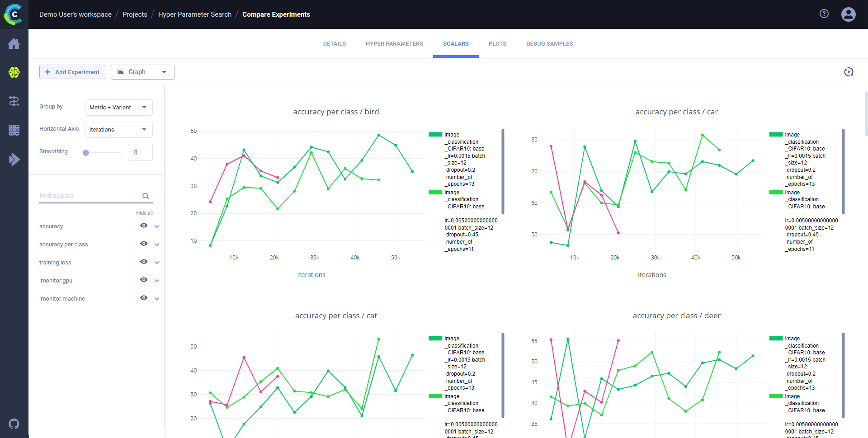
Task: Click the accuracy per class / cat title
Action: pos(336,316)
